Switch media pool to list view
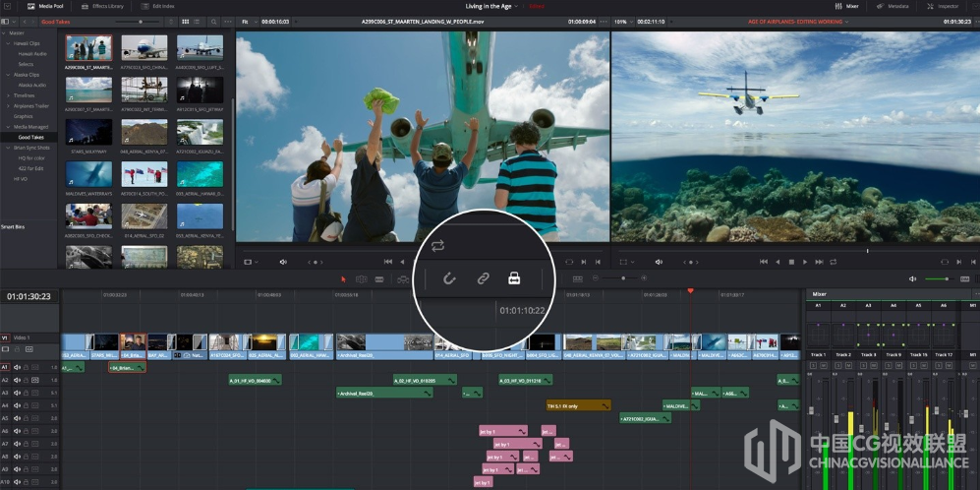The image size is (980, 490). [x=199, y=22]
